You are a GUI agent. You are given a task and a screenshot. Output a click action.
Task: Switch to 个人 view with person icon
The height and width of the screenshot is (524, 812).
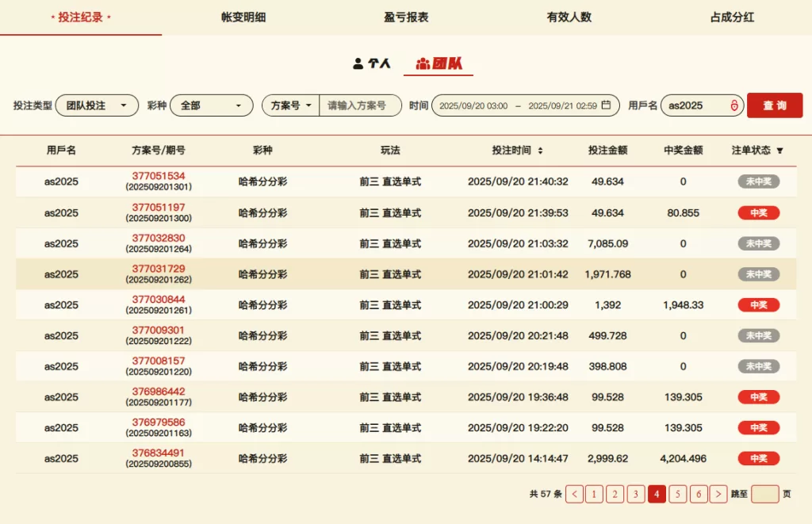(372, 63)
